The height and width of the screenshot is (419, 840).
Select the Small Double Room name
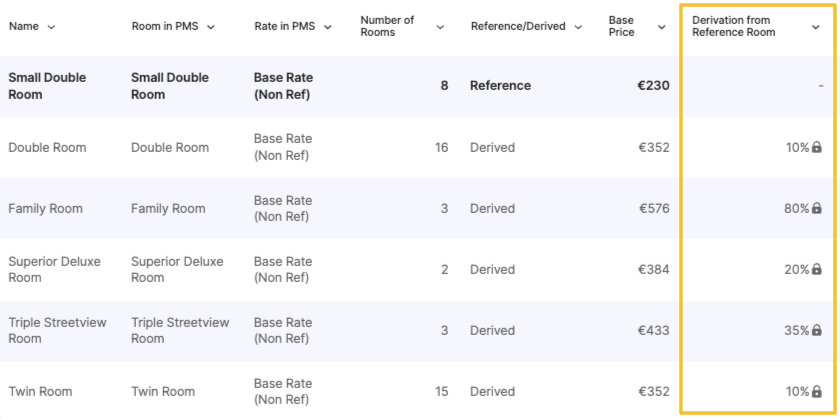point(48,86)
